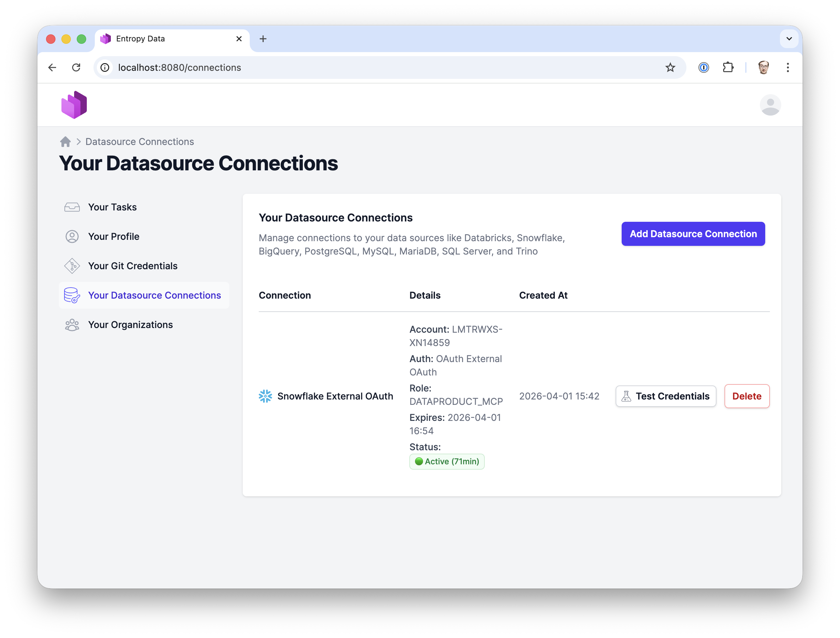Image resolution: width=840 pixels, height=638 pixels.
Task: Test credentials for the Snowflake connection
Action: [x=665, y=396]
